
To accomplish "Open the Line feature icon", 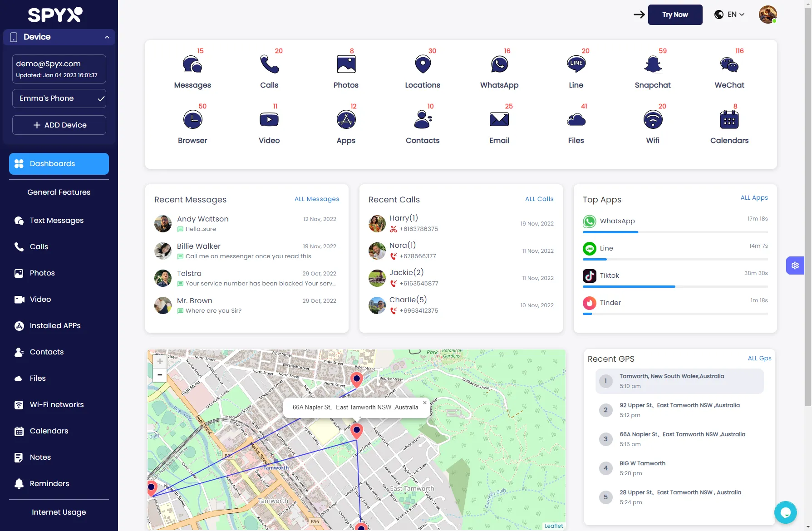I will pyautogui.click(x=576, y=64).
